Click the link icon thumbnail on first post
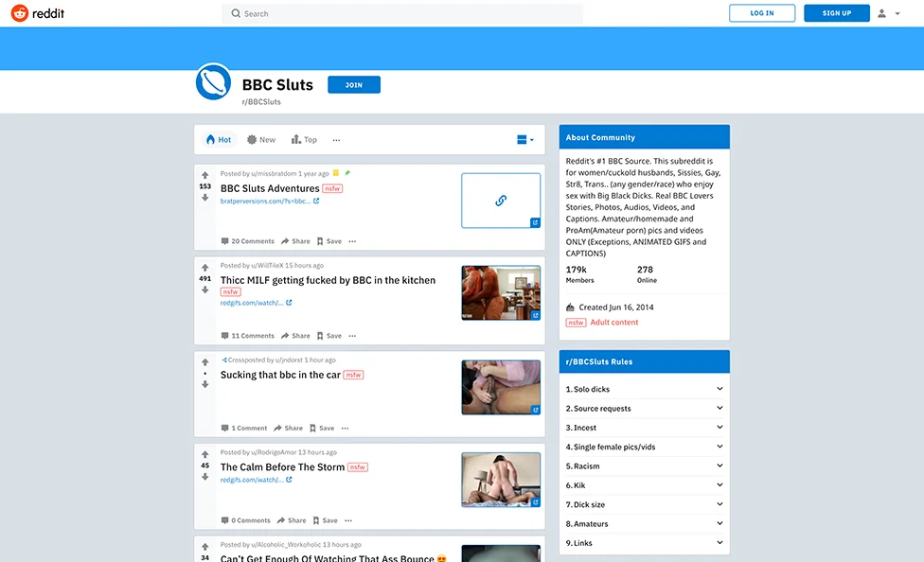The image size is (924, 562). point(501,201)
